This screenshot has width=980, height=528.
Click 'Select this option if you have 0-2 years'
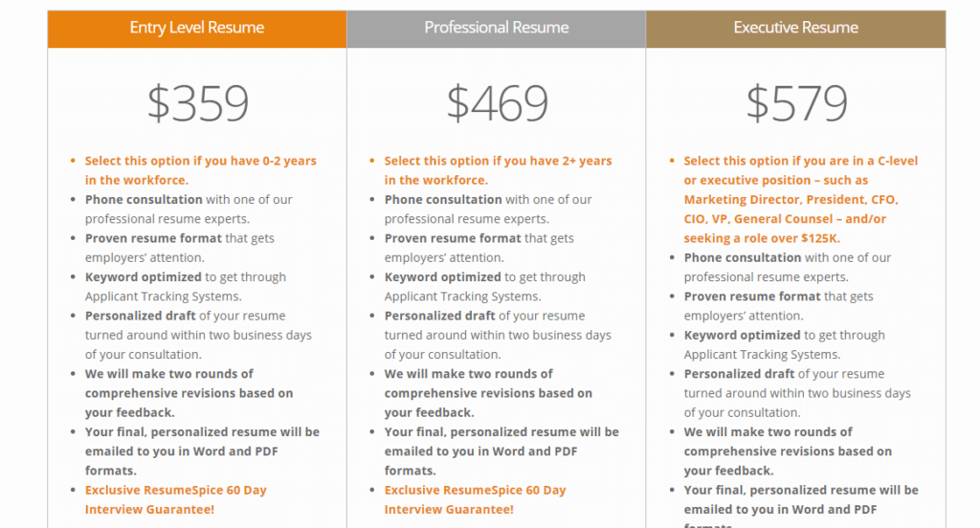[x=201, y=161]
